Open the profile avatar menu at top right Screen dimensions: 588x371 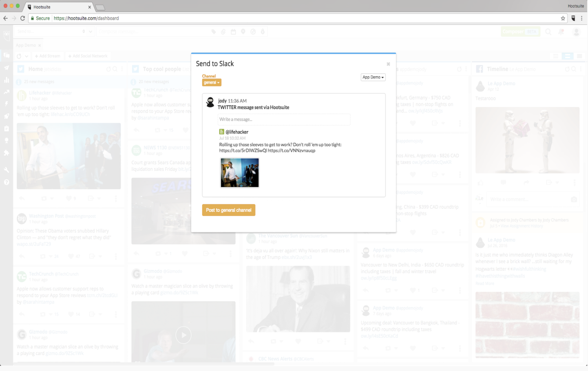(576, 32)
